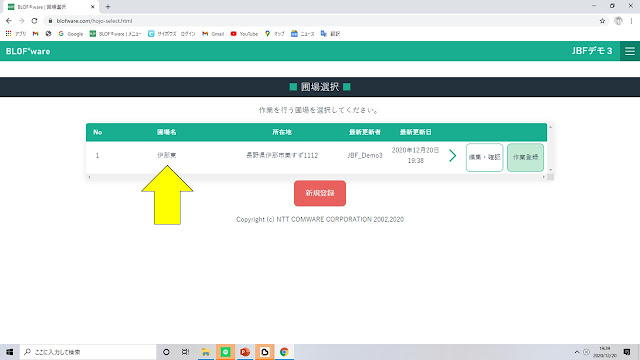Open the サイボウズ ログイン bookmark
Screen dimensions: 640x360
171,33
